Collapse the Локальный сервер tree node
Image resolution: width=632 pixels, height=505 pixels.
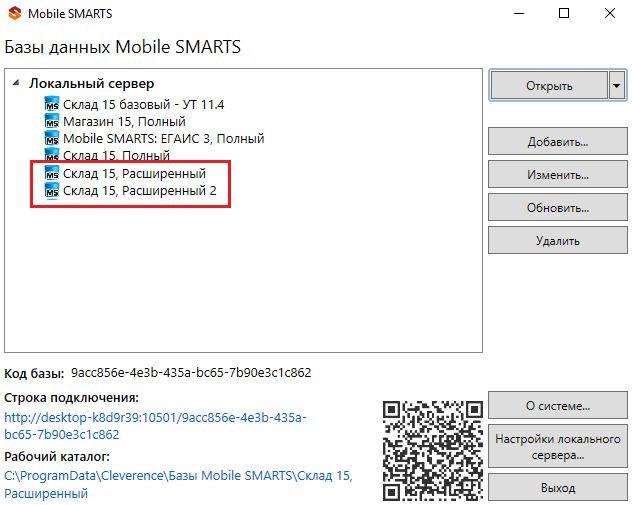click(17, 84)
